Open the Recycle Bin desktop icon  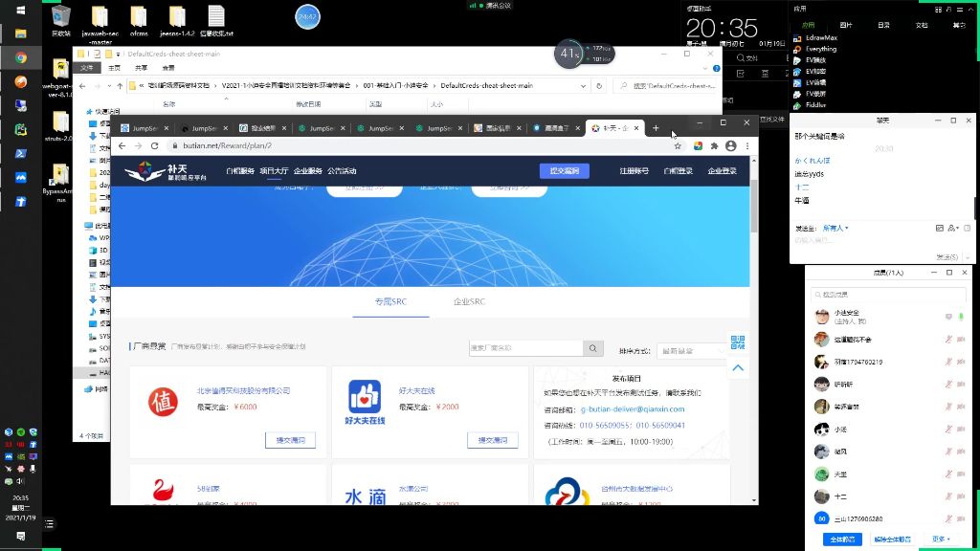60,21
